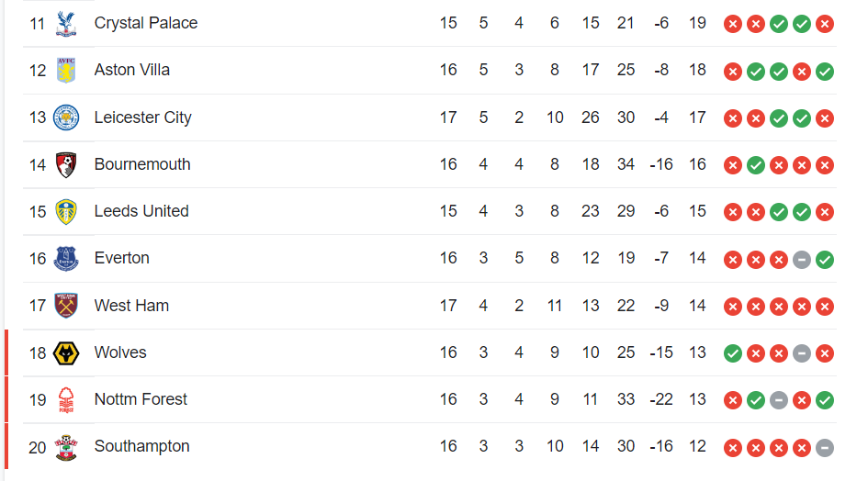Click the Everton club crest
Screen dimensions: 868x481
coord(66,259)
